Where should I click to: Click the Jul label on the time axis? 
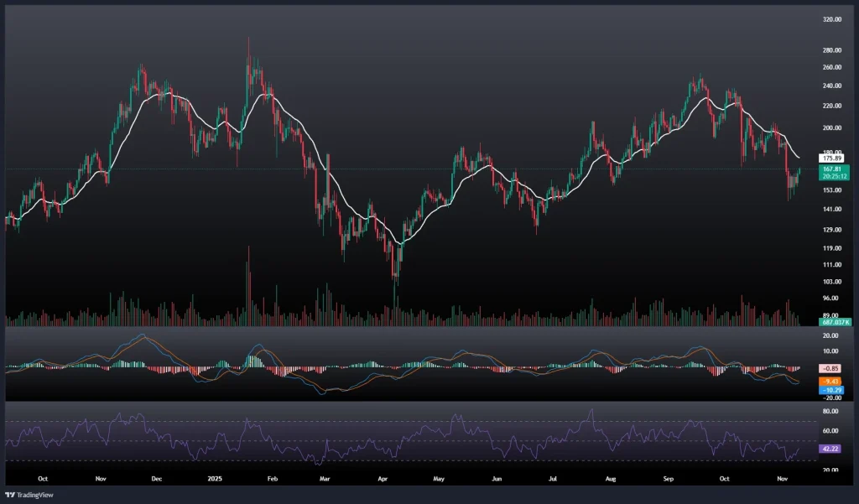(553, 478)
